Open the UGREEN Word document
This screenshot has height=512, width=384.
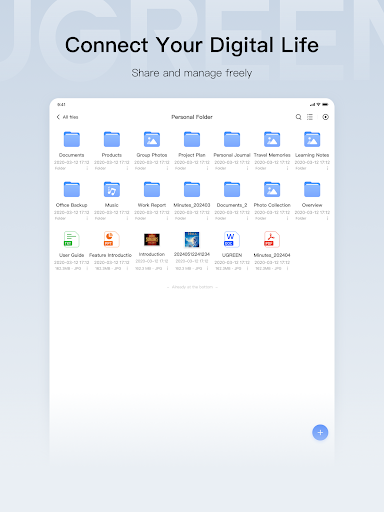[x=232, y=239]
